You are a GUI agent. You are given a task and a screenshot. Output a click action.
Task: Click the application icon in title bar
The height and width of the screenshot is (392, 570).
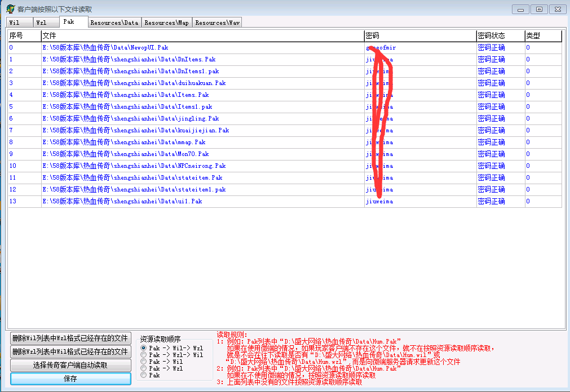pos(10,9)
